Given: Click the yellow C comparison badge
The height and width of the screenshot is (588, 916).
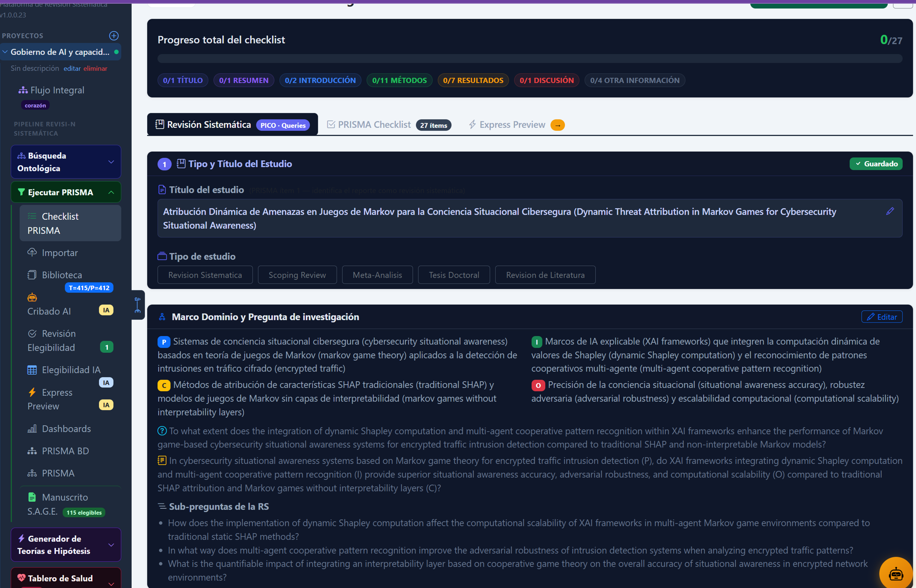Looking at the screenshot, I should (164, 385).
